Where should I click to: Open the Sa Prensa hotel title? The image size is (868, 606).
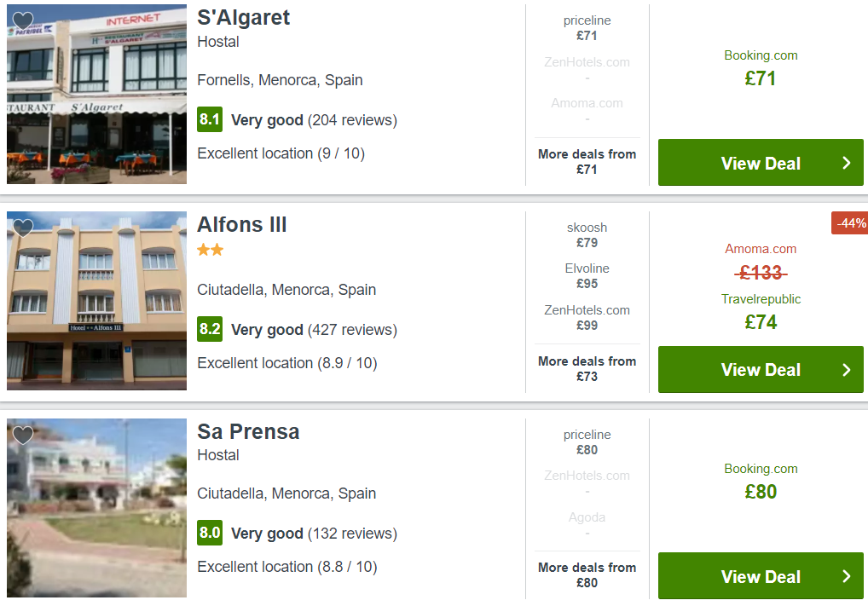tap(248, 431)
